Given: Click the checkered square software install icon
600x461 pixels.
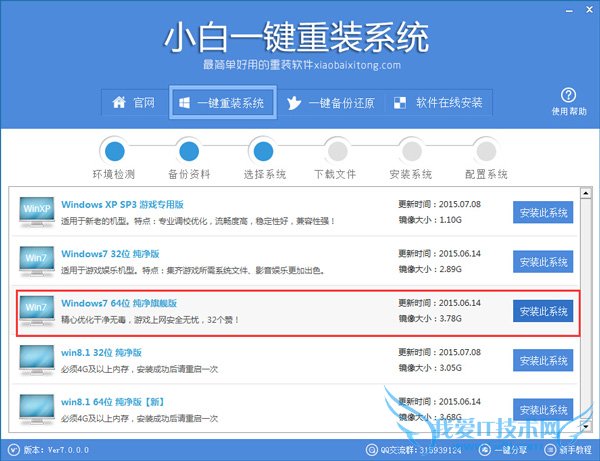Looking at the screenshot, I should [400, 103].
